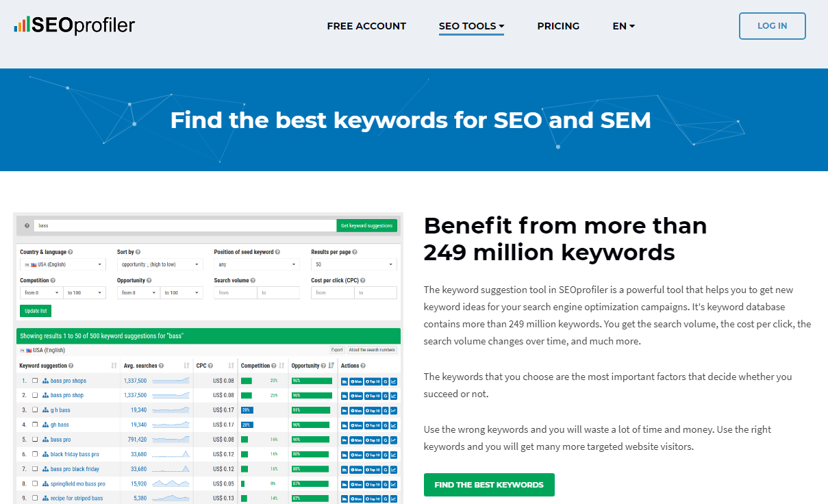828x504 pixels.
Task: Go to the PRICING menu item
Action: pyautogui.click(x=558, y=26)
